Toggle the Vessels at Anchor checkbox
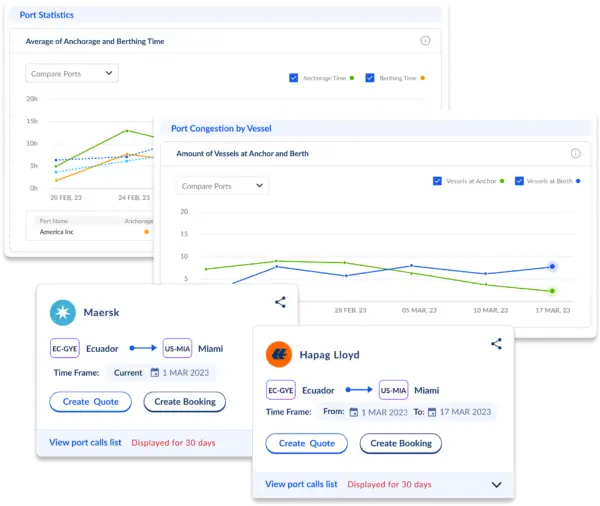 (x=437, y=181)
